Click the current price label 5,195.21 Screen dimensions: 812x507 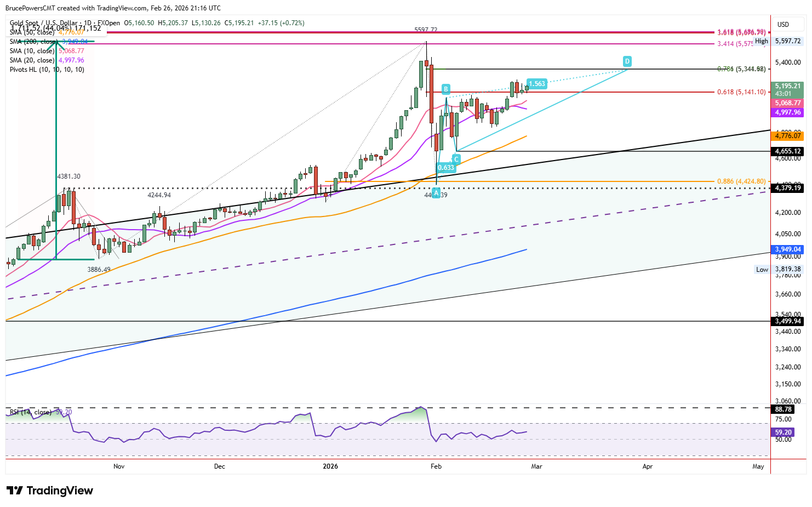(x=787, y=86)
